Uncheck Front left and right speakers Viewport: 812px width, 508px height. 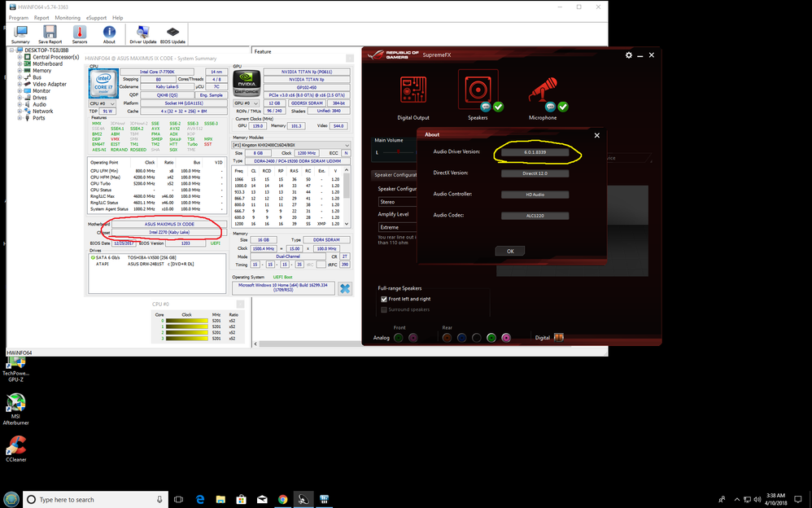point(384,299)
